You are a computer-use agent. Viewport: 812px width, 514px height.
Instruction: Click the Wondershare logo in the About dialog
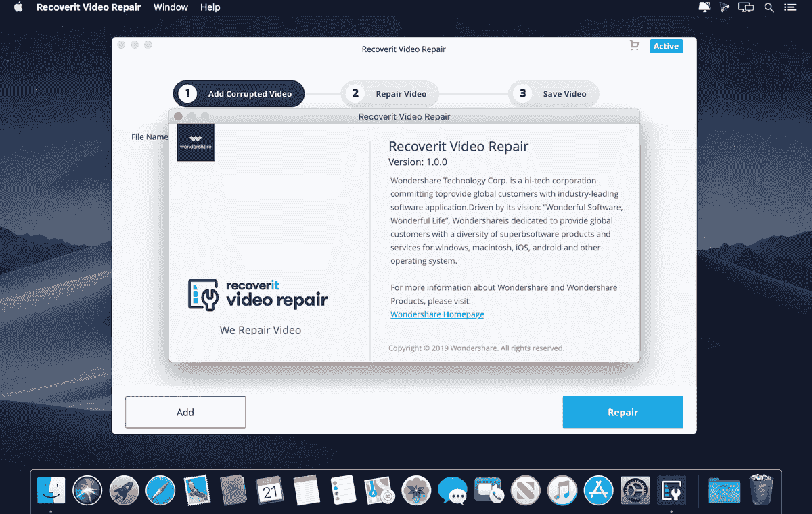(195, 142)
